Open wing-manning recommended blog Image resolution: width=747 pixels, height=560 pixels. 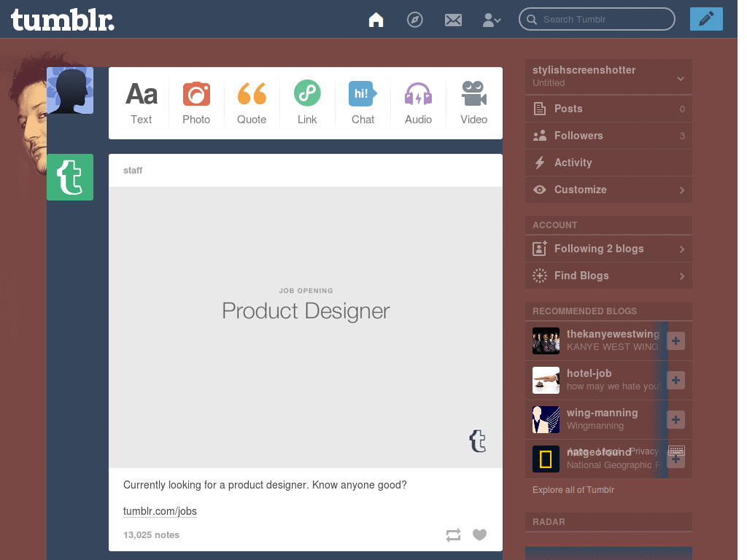pos(602,413)
